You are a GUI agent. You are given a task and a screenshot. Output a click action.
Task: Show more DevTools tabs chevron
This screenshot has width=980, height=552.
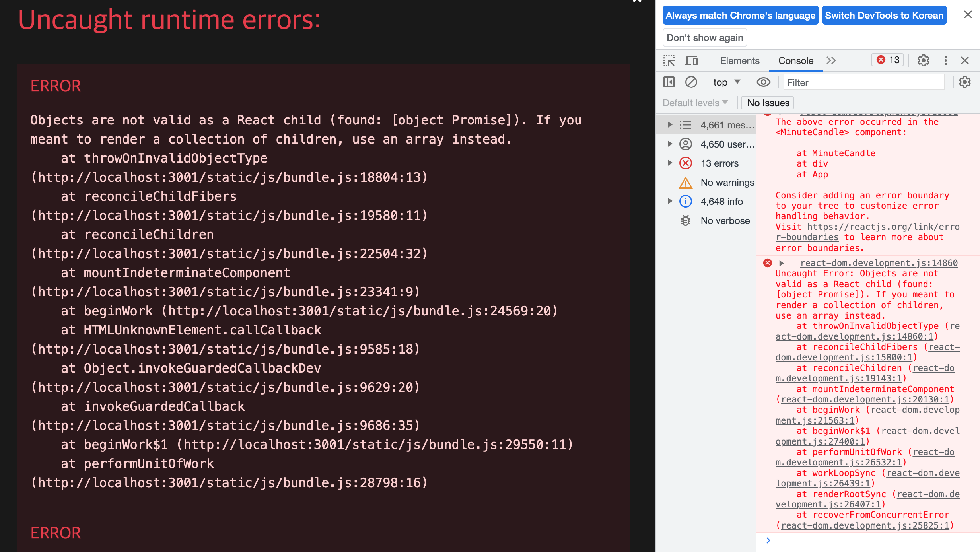pyautogui.click(x=831, y=60)
